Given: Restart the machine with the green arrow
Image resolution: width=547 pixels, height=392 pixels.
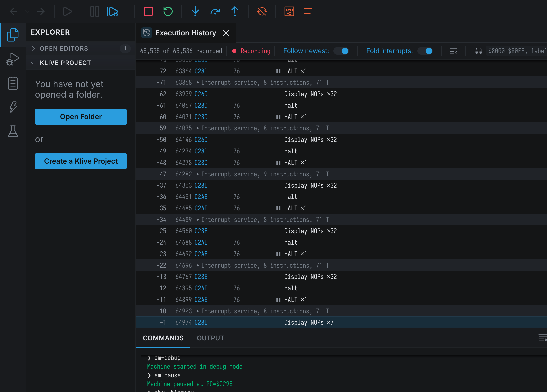Looking at the screenshot, I should [x=168, y=11].
